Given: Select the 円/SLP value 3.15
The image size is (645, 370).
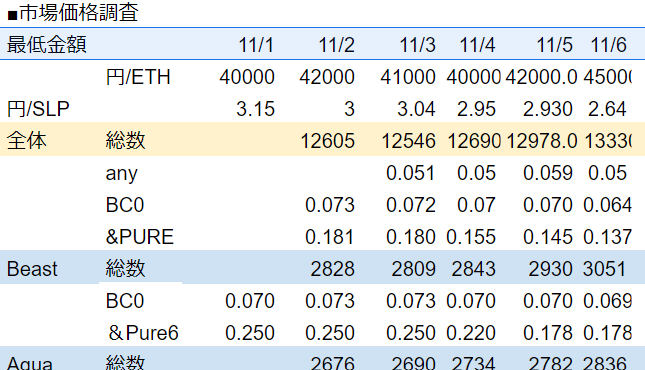Looking at the screenshot, I should click(255, 109).
